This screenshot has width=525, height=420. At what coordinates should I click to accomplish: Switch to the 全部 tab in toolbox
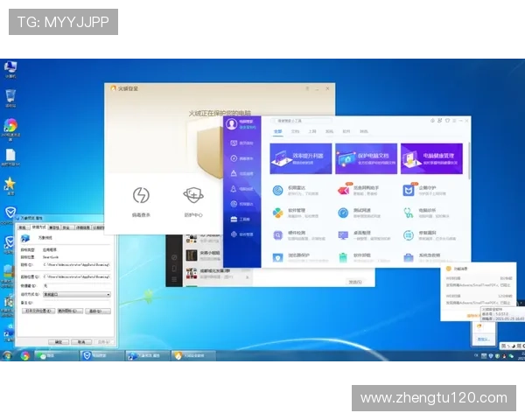click(278, 131)
